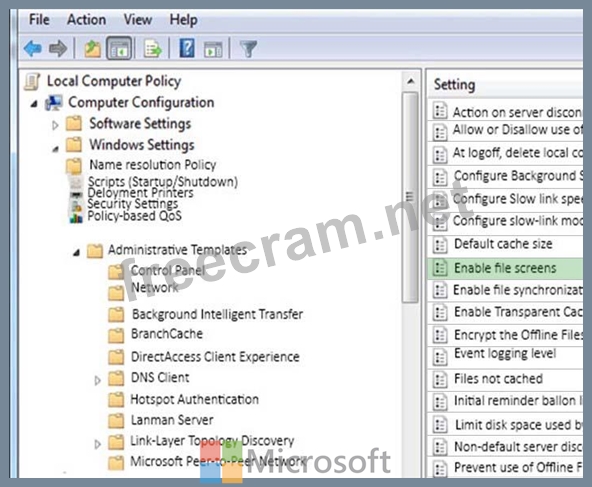Open the View menu
The image size is (592, 487).
(x=138, y=20)
